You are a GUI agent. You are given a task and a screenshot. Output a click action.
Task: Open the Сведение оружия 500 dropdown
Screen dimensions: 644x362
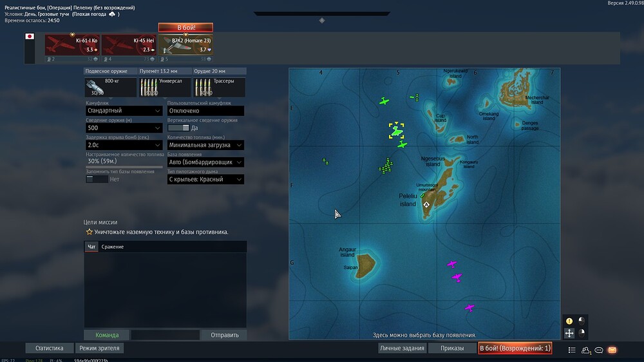124,128
